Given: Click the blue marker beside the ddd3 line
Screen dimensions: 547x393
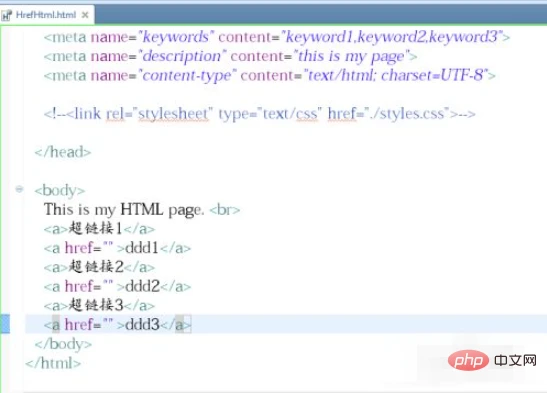Looking at the screenshot, I should (x=5, y=324).
